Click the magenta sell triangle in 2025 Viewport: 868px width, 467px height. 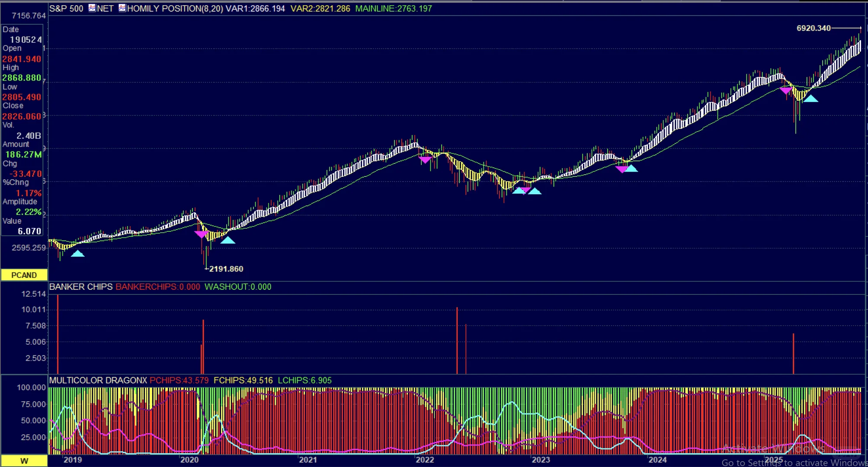coord(786,90)
